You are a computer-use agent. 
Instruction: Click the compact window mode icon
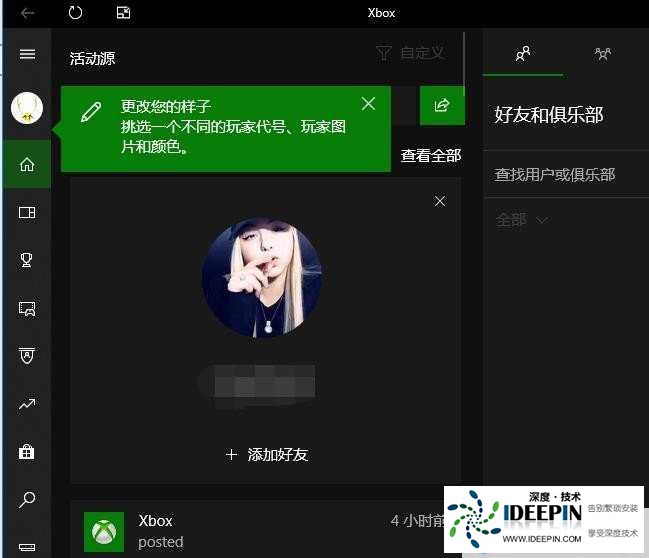point(123,13)
